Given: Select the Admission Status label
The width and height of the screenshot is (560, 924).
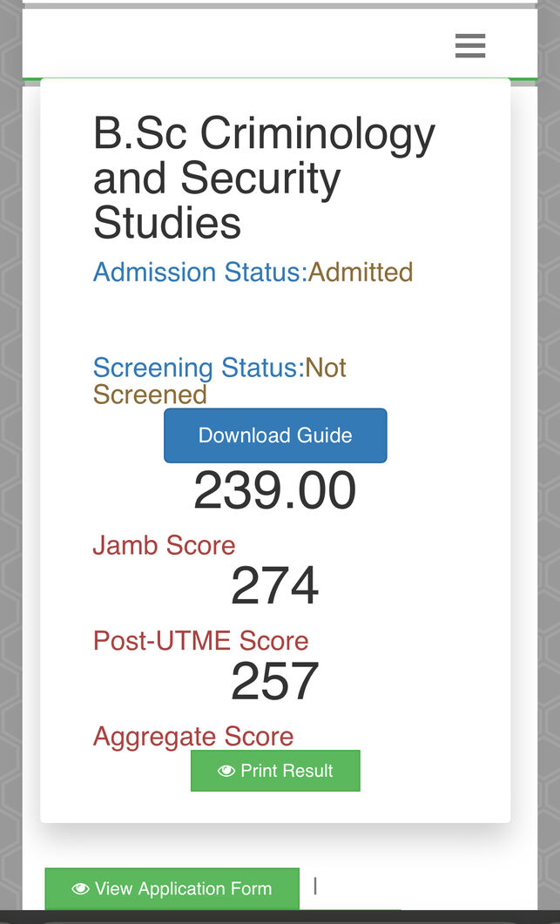Looking at the screenshot, I should [x=200, y=273].
